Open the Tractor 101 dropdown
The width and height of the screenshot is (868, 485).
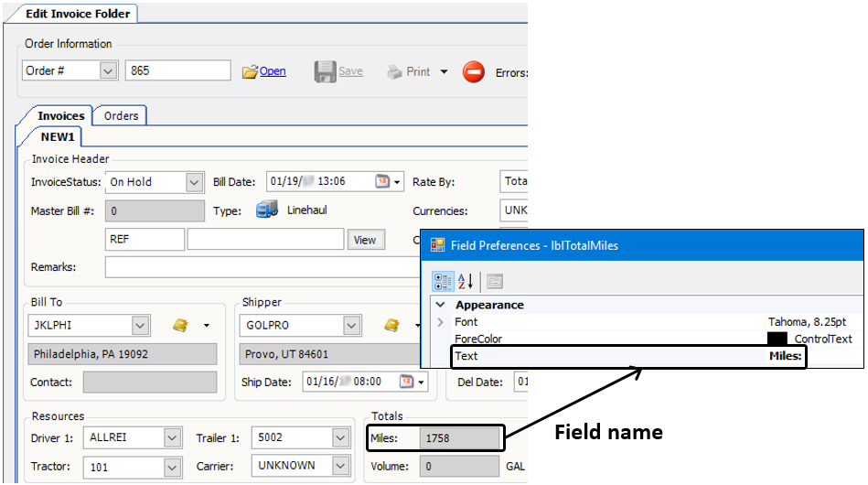click(172, 468)
